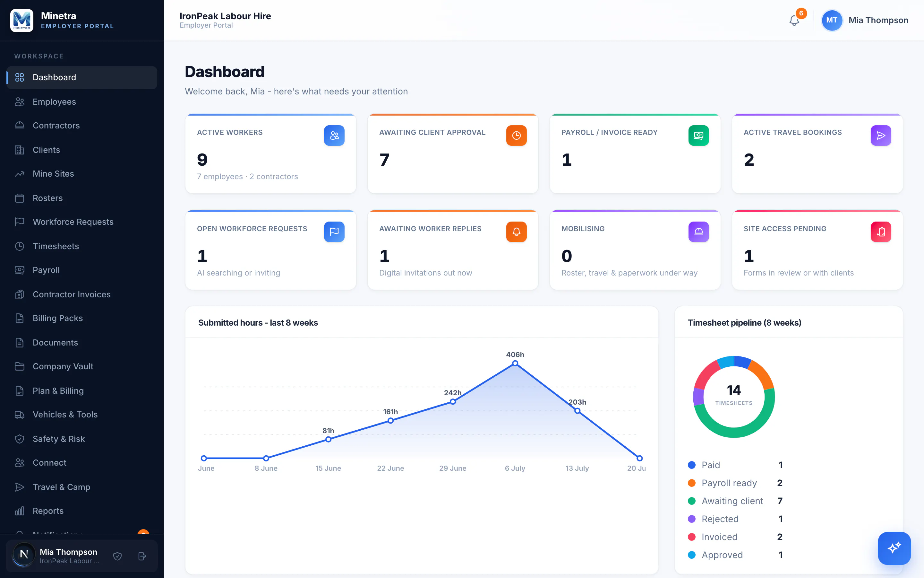
Task: Click the Open Workforce Requests flag icon
Action: coord(334,232)
